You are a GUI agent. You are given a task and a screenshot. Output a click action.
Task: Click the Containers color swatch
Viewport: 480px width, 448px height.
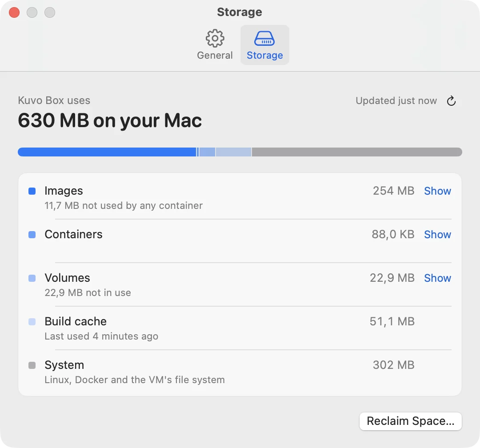pos(32,235)
